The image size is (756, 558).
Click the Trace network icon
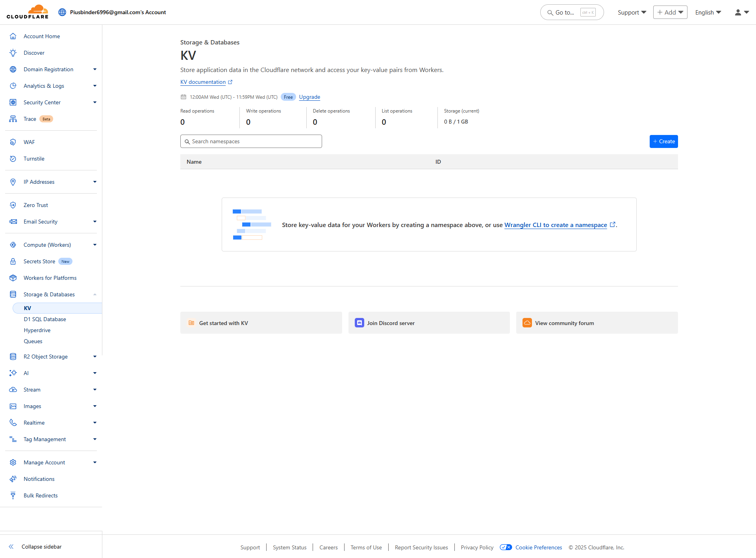point(13,119)
